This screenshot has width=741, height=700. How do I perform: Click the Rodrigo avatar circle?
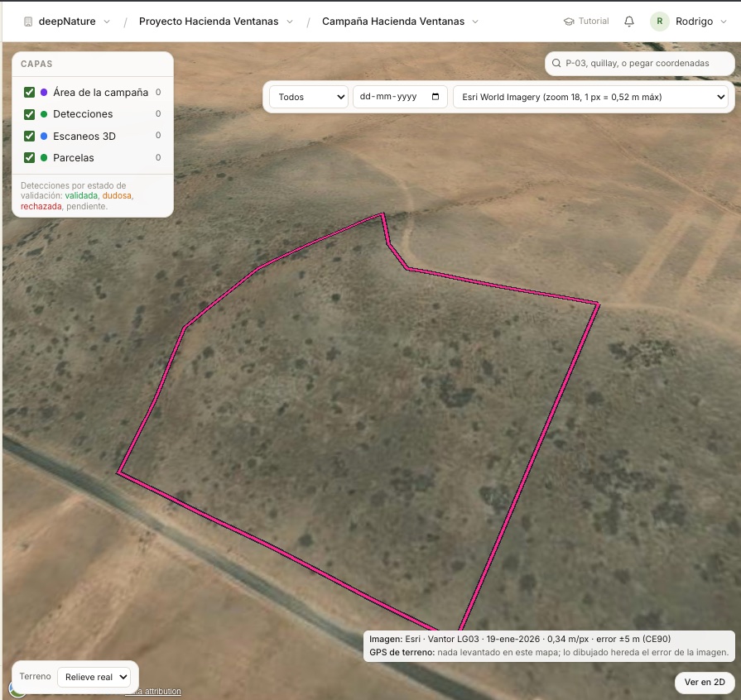click(660, 22)
